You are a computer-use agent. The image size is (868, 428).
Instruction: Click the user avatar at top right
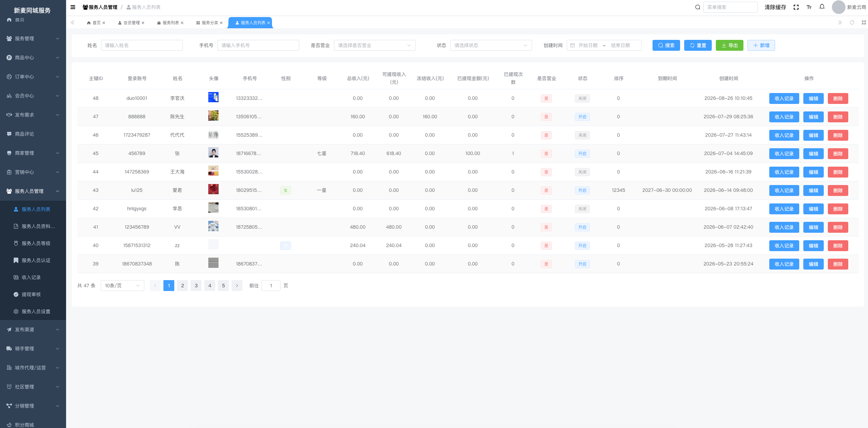tap(838, 7)
